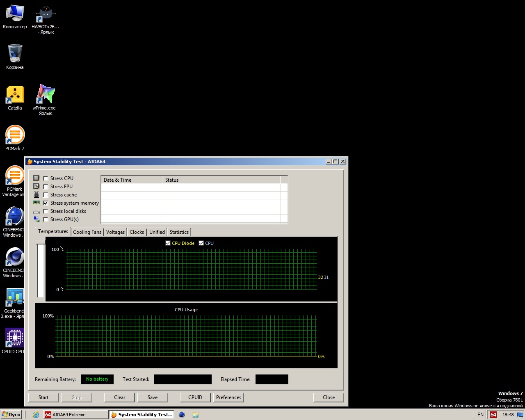525x420 pixels.
Task: Uncheck the CPU graph checkbox
Action: pos(201,243)
